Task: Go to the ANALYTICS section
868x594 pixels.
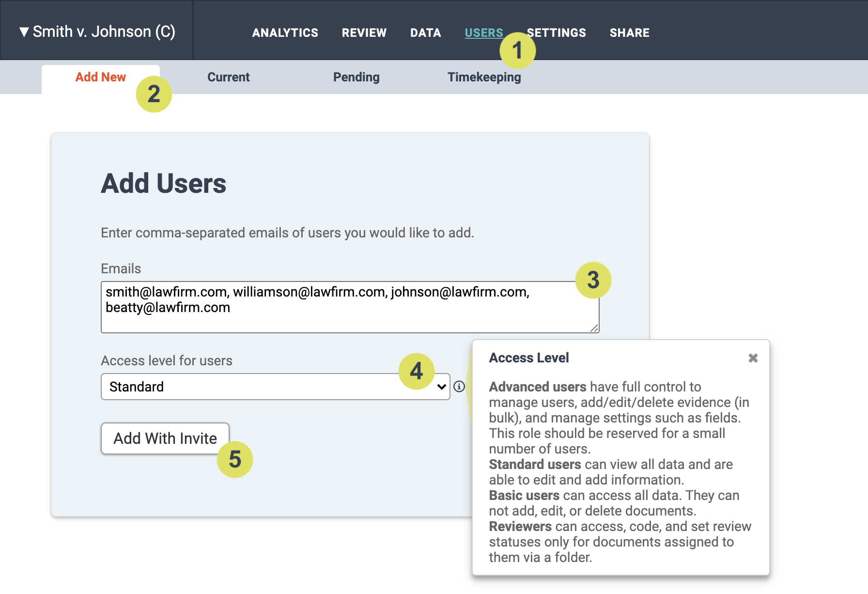Action: point(285,32)
